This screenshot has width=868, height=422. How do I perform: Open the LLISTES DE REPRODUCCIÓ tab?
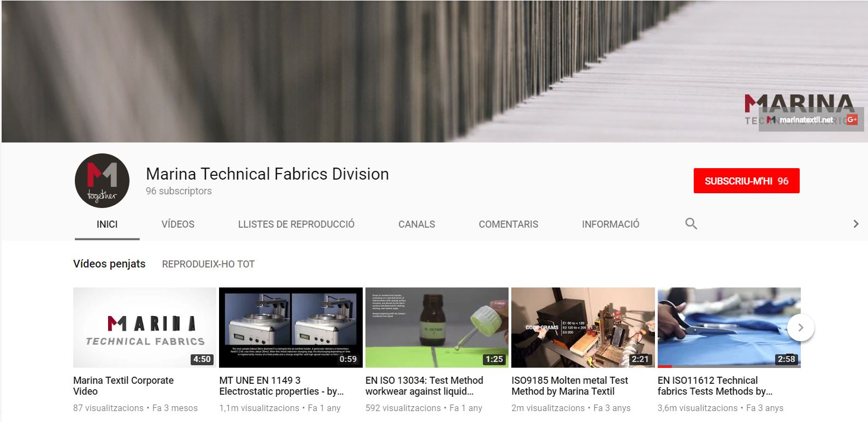[x=296, y=224]
